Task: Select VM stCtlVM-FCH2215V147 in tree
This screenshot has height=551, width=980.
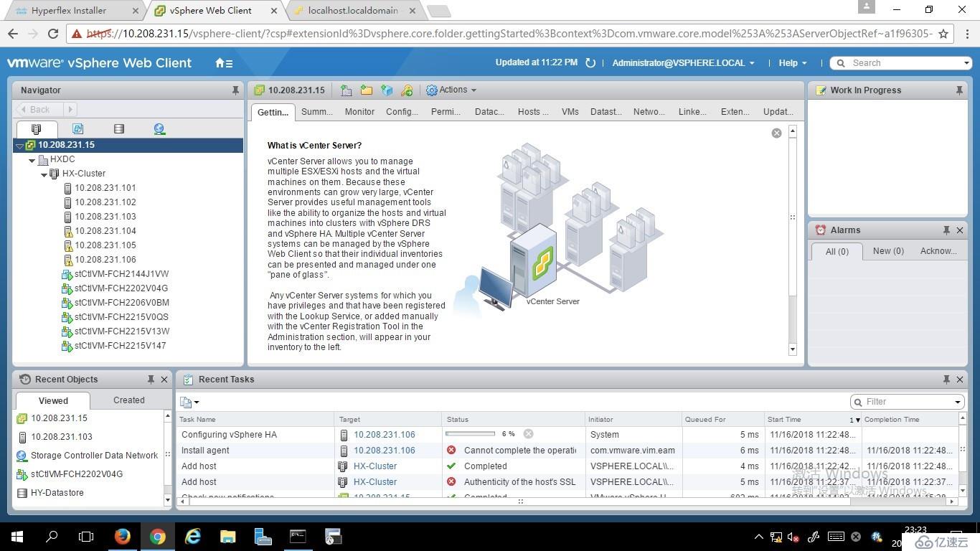Action: pos(121,346)
